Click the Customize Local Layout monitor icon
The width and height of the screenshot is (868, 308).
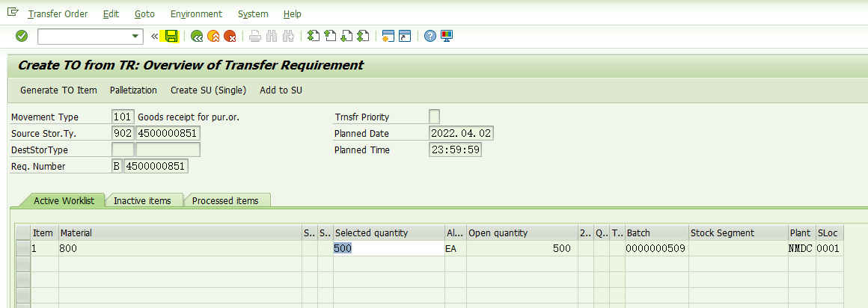pos(447,36)
